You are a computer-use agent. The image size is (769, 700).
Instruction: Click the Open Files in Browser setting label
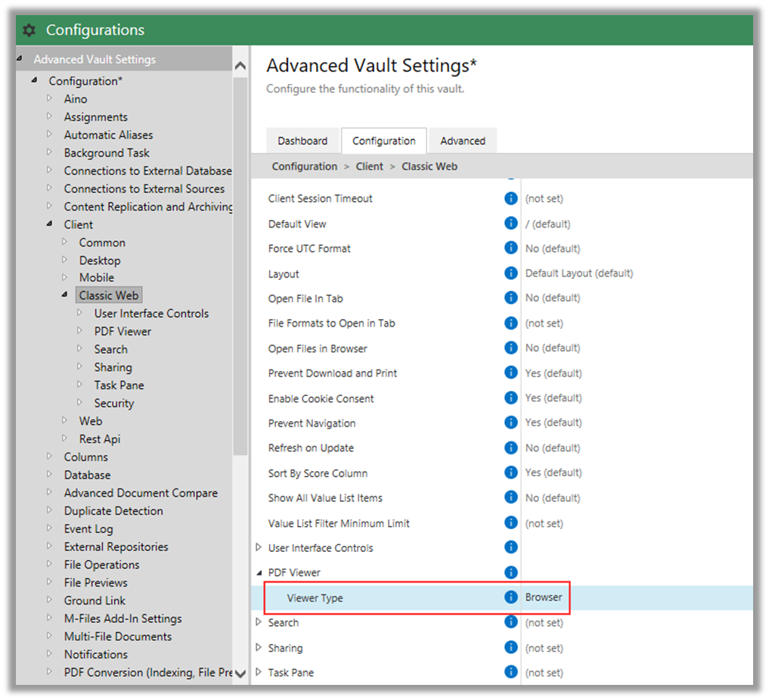click(318, 348)
